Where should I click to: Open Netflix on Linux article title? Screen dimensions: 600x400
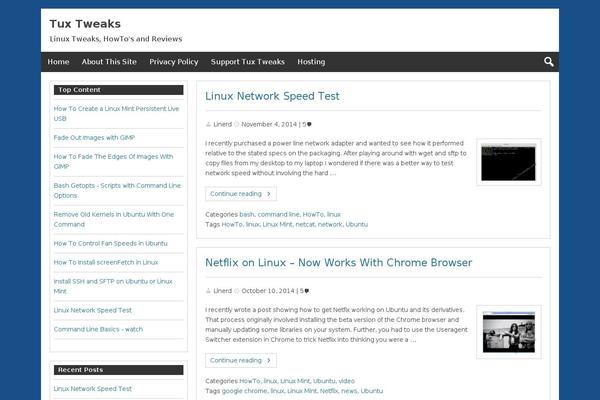(x=338, y=263)
